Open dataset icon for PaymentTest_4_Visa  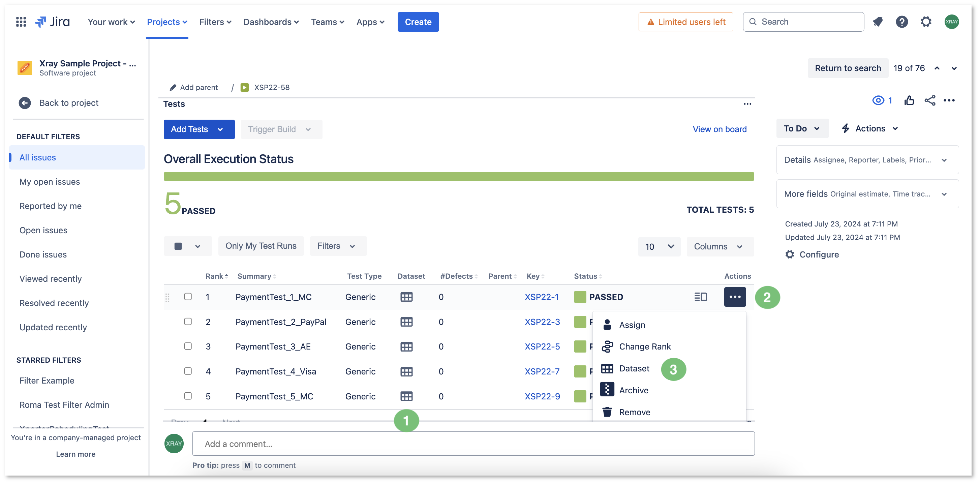coord(406,372)
